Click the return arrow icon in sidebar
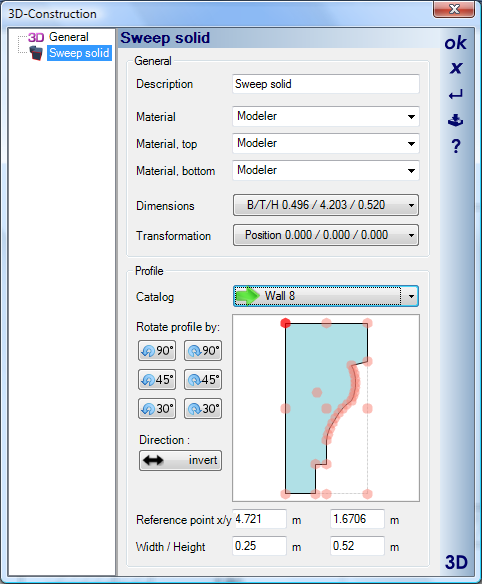Image resolution: width=482 pixels, height=584 pixels. (456, 95)
